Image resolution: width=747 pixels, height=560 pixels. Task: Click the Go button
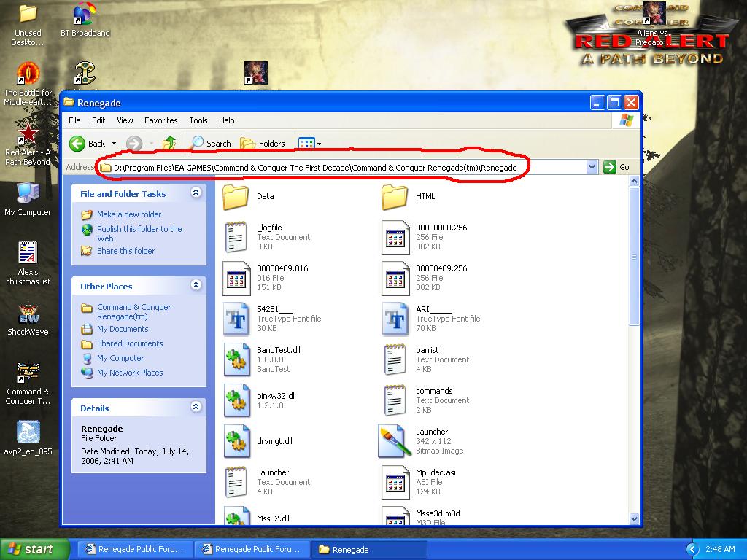point(617,167)
